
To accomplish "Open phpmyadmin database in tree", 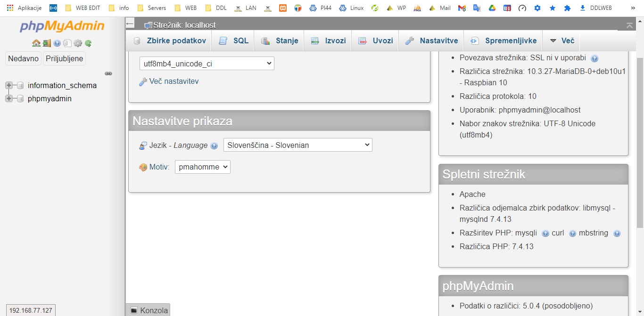I will click(50, 99).
